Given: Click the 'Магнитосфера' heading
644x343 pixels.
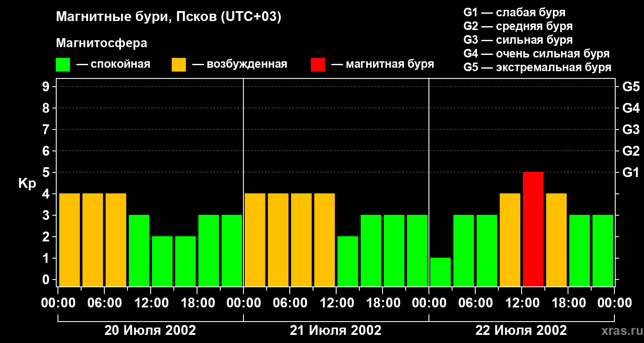Looking at the screenshot, I should click(x=101, y=43).
